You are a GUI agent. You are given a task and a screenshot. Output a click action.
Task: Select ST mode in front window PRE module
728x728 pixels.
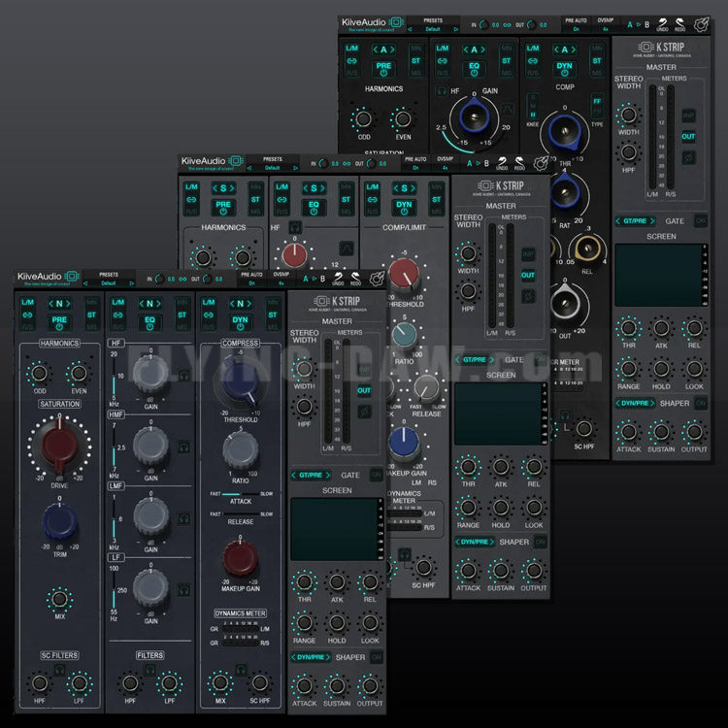[91, 314]
